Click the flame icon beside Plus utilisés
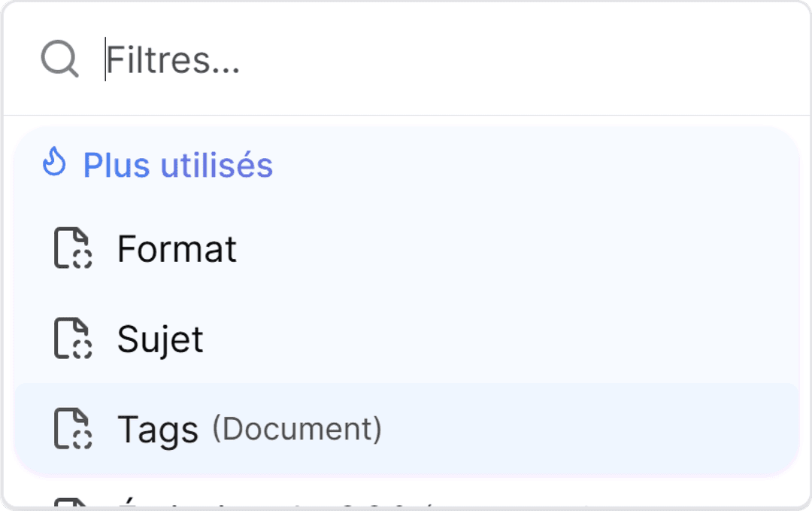812x511 pixels. tap(54, 163)
